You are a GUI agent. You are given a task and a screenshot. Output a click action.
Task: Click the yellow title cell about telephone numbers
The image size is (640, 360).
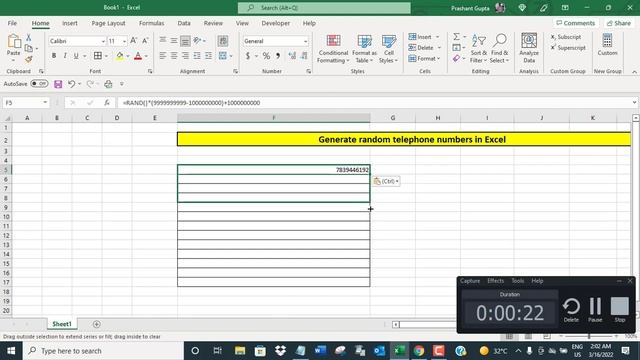(x=404, y=140)
